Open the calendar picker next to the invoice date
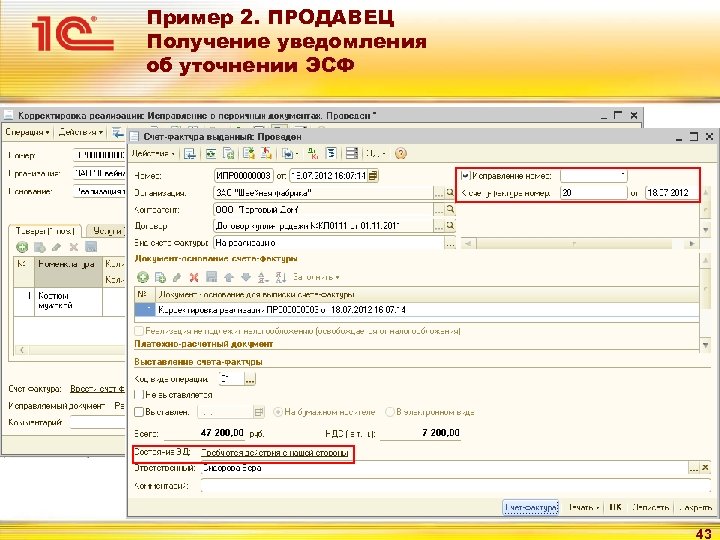 coord(372,175)
